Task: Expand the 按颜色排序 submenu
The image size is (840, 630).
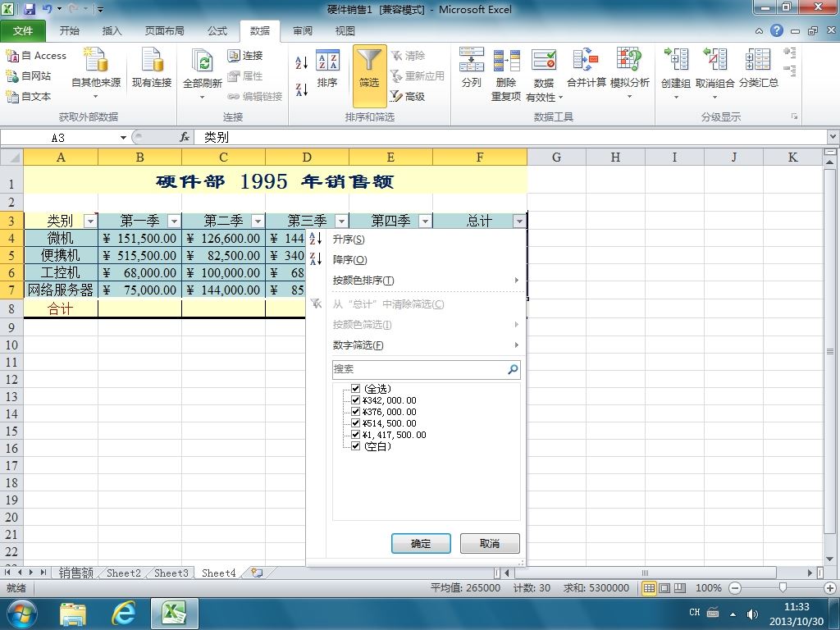Action: (426, 281)
